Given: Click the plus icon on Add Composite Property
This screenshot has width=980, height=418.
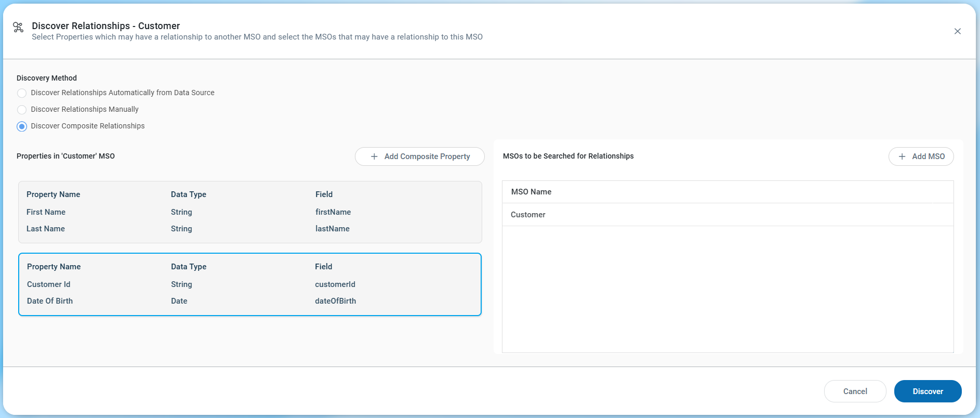Looking at the screenshot, I should pos(374,156).
